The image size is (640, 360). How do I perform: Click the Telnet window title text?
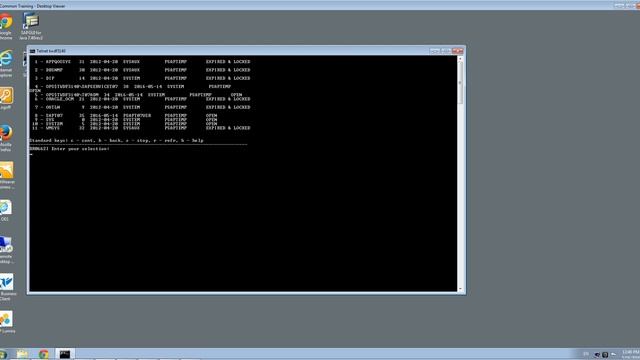[51, 51]
